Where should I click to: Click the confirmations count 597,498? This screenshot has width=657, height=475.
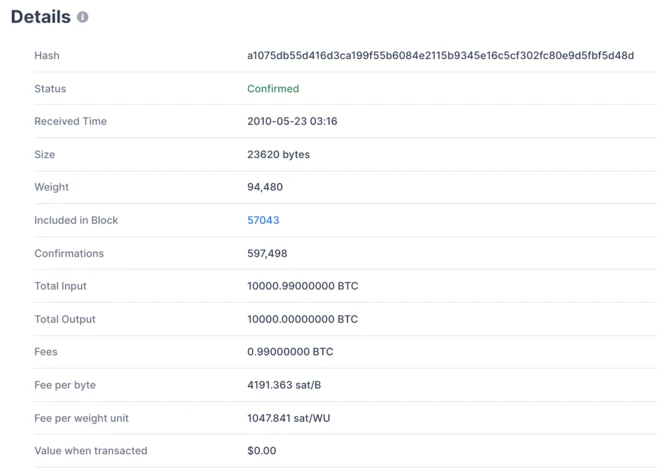click(x=267, y=254)
